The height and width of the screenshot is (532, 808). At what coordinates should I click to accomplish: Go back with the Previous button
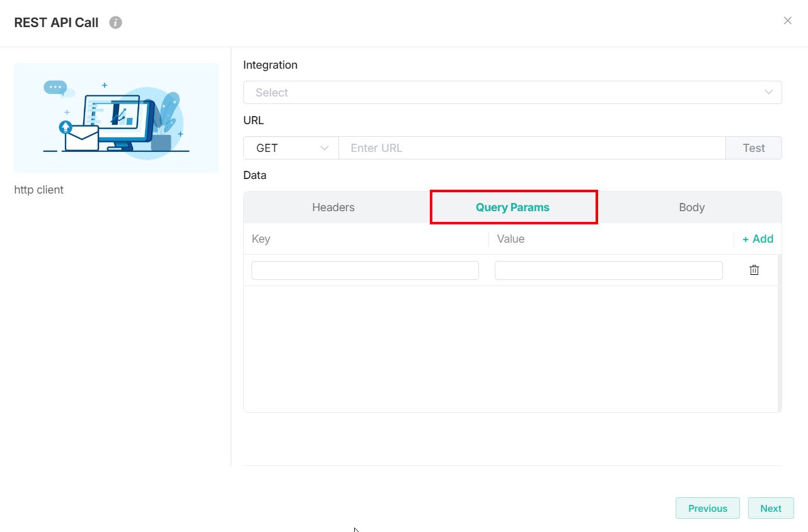707,508
